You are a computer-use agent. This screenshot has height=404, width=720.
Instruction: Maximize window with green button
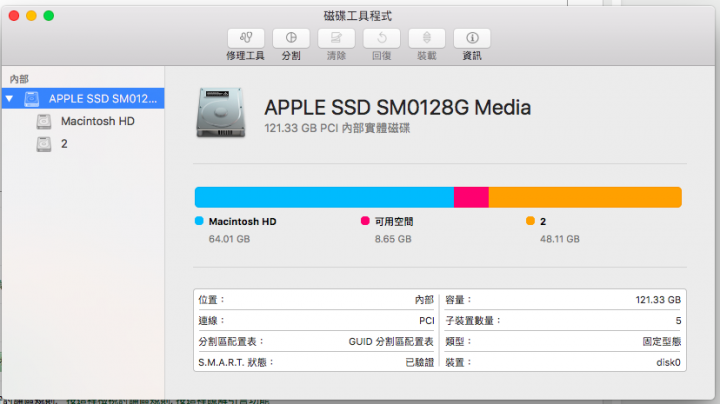(49, 16)
